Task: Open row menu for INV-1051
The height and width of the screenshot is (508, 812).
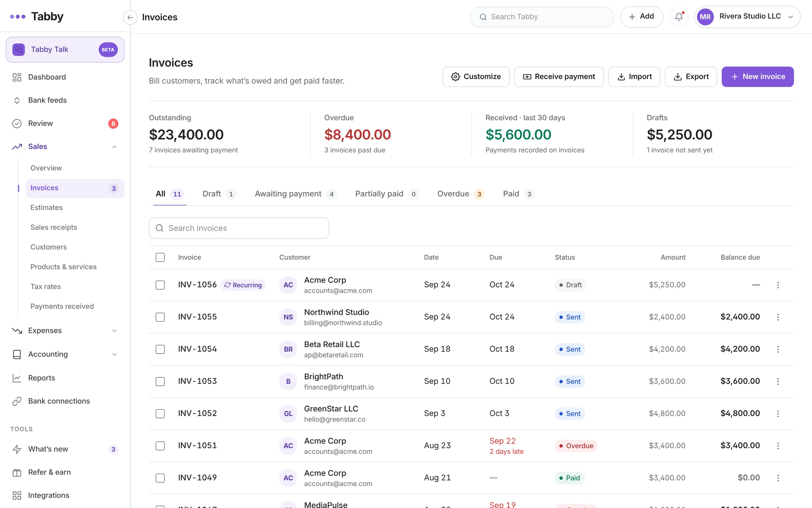Action: coord(778,446)
